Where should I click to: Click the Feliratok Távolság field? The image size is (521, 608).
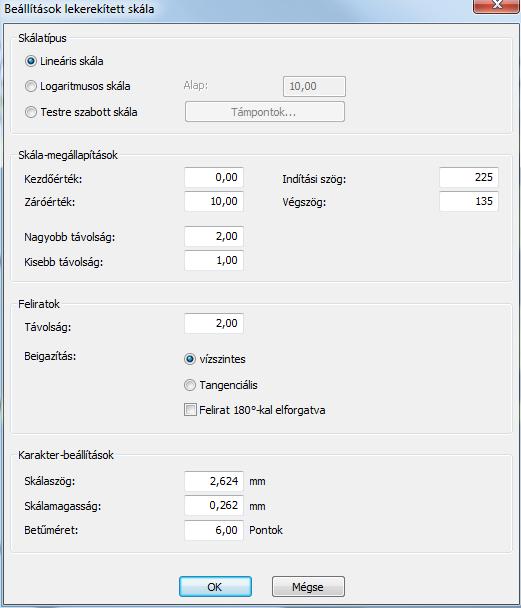click(214, 323)
